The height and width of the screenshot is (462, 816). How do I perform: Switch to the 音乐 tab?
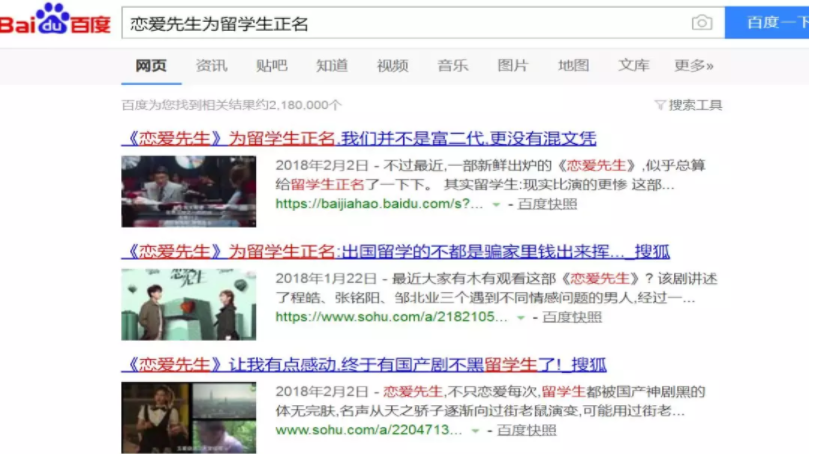click(453, 66)
